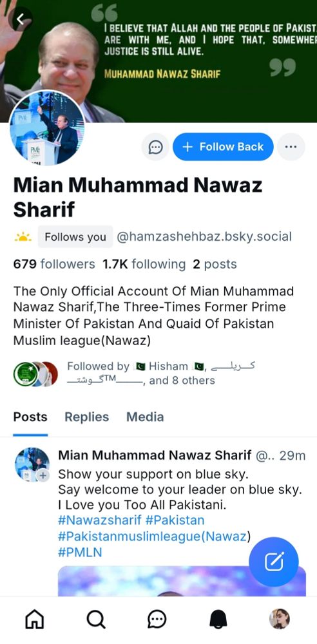317x644 pixels.
Task: Open your own profile avatar in bottom bar
Action: pyautogui.click(x=280, y=618)
